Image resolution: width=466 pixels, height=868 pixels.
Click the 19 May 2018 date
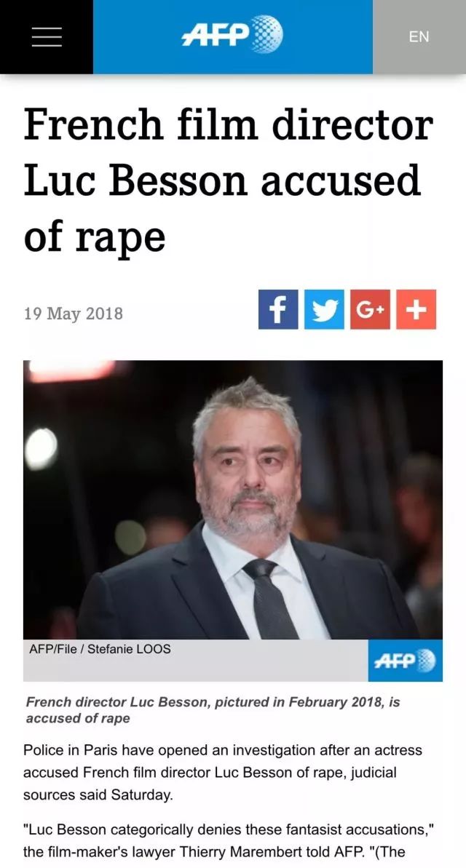click(x=73, y=314)
